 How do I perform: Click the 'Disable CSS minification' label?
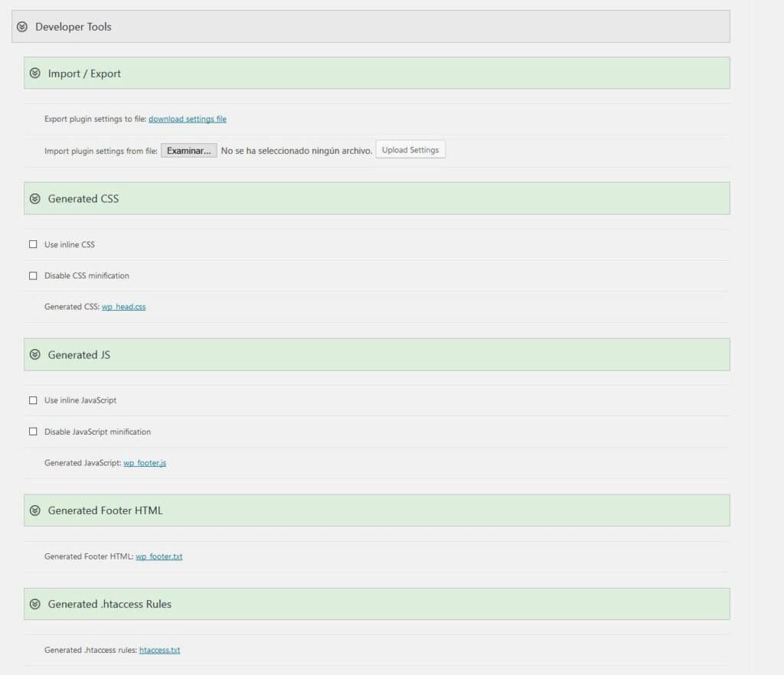pos(87,276)
